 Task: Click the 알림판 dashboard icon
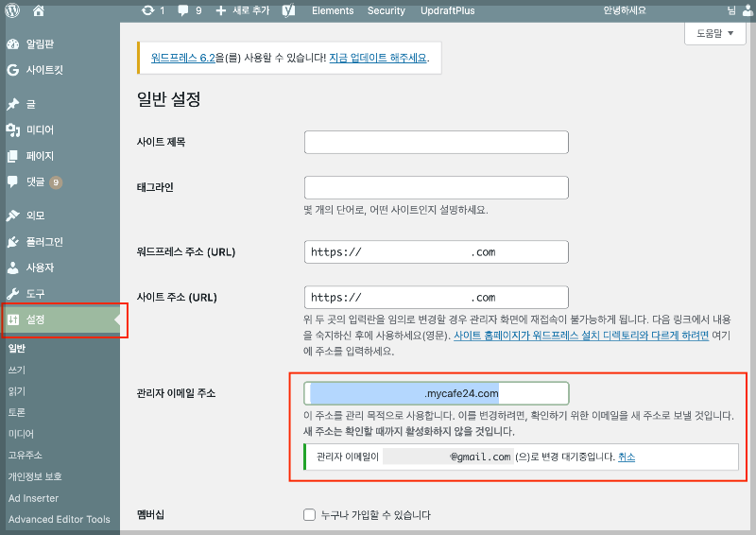click(12, 44)
